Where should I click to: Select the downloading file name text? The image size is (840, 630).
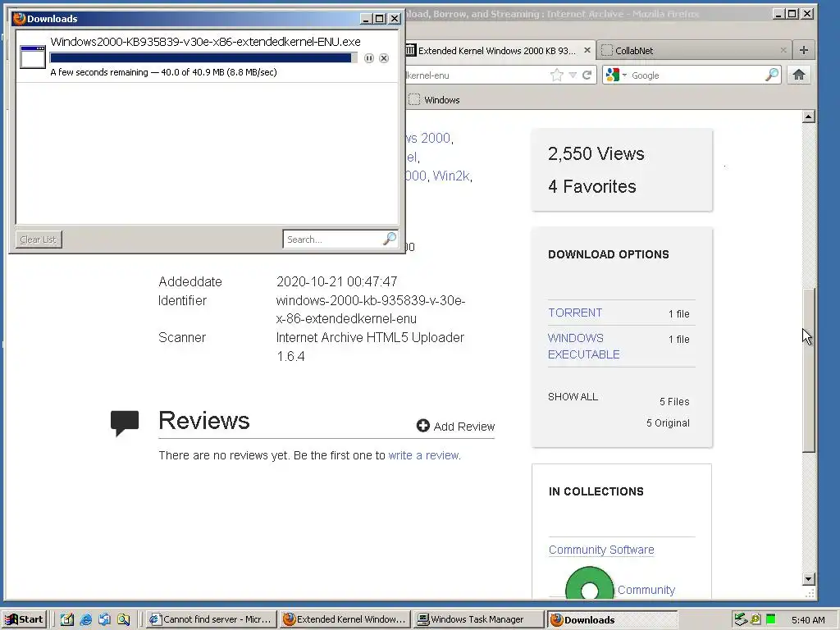[x=205, y=42]
